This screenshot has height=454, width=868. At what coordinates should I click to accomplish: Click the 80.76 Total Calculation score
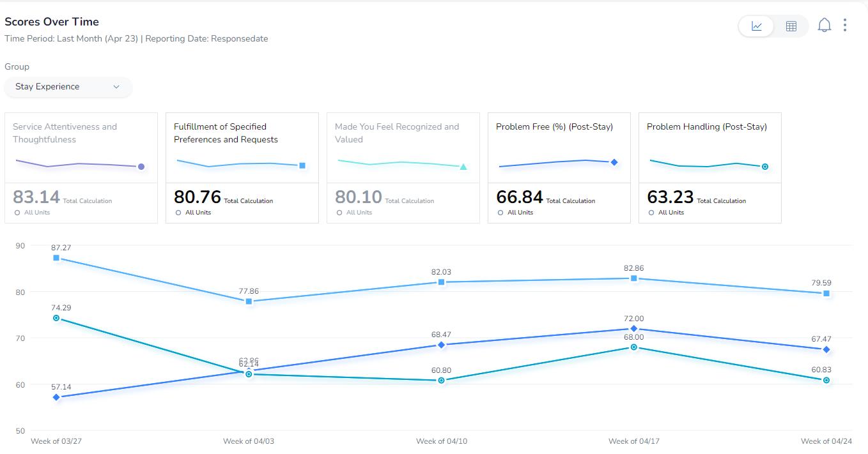pos(198,197)
